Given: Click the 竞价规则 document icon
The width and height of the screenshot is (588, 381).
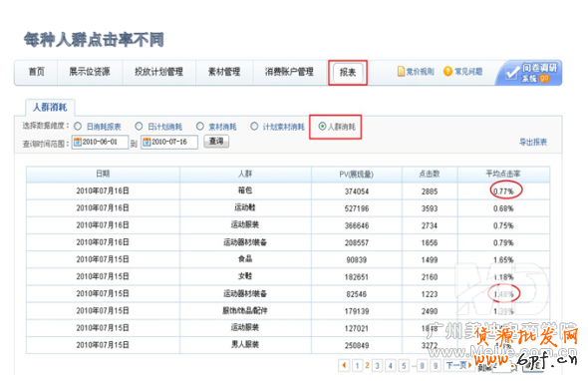Looking at the screenshot, I should pyautogui.click(x=401, y=71).
